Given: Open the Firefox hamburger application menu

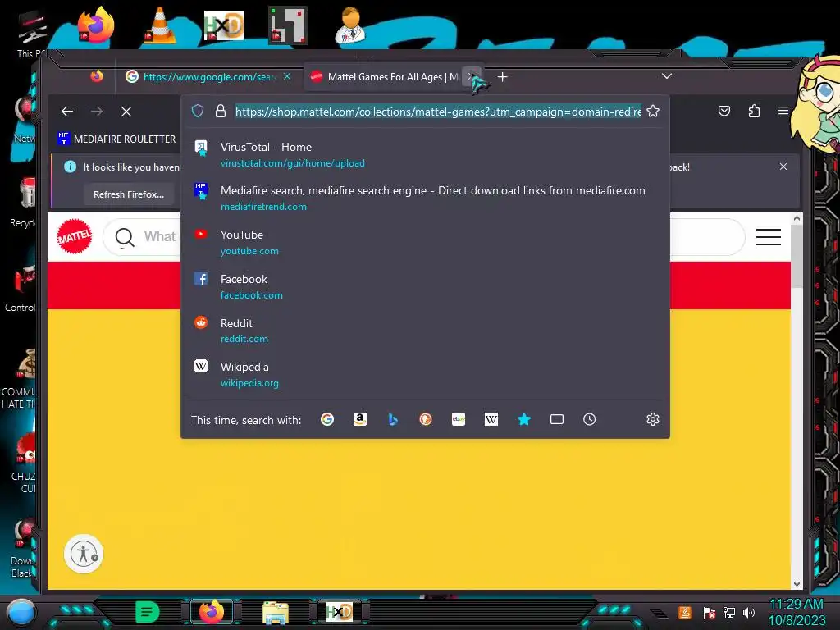Looking at the screenshot, I should pos(783,111).
